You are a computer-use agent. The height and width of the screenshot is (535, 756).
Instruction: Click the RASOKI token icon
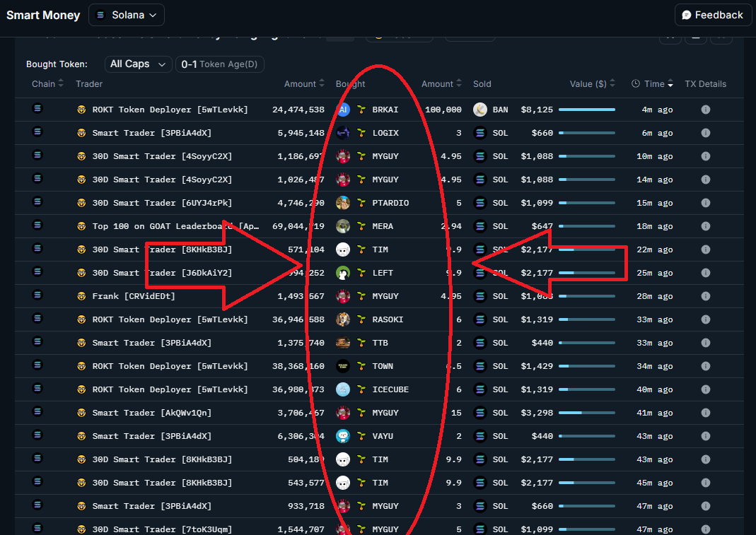(343, 319)
